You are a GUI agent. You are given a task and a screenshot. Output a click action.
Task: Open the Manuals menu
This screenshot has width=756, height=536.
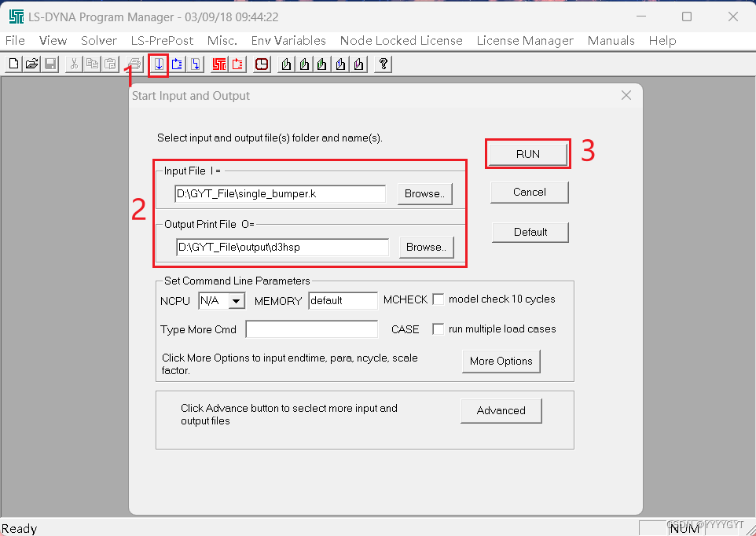click(x=611, y=41)
